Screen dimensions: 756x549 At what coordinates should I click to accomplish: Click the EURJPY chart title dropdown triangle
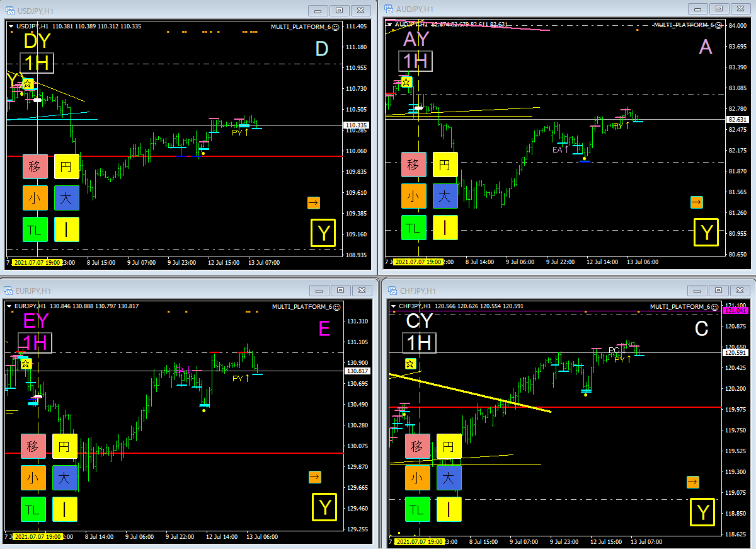pyautogui.click(x=9, y=306)
